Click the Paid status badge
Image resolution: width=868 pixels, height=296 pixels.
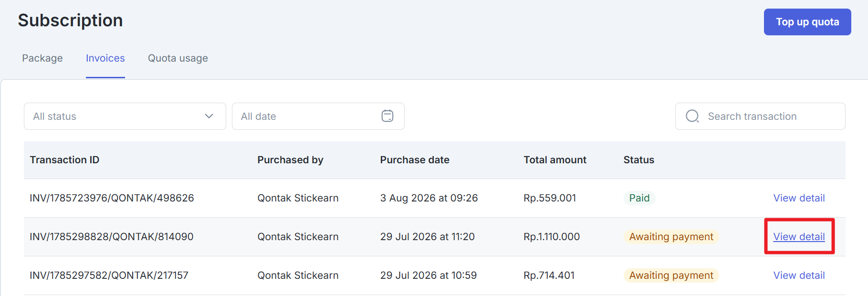(639, 198)
